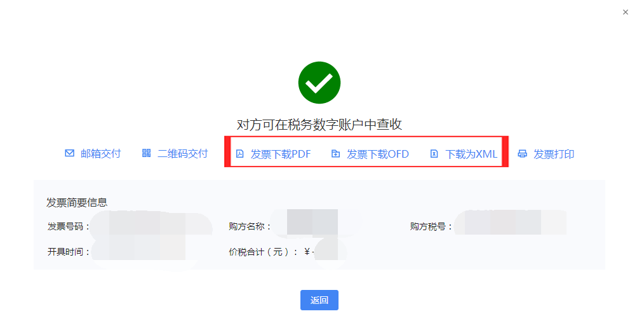
Task: Click the green success checkmark icon
Action: (319, 83)
